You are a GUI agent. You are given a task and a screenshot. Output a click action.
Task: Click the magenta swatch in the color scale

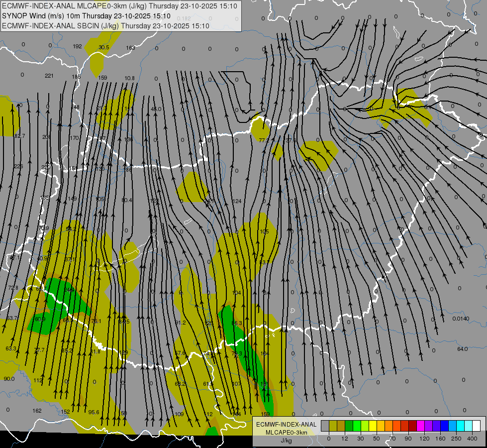(421, 426)
